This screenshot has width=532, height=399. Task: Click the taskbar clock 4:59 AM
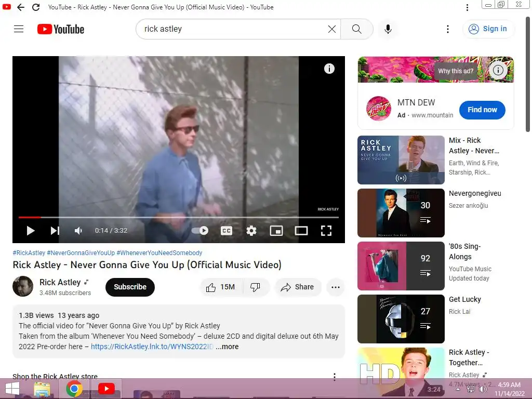(x=509, y=385)
